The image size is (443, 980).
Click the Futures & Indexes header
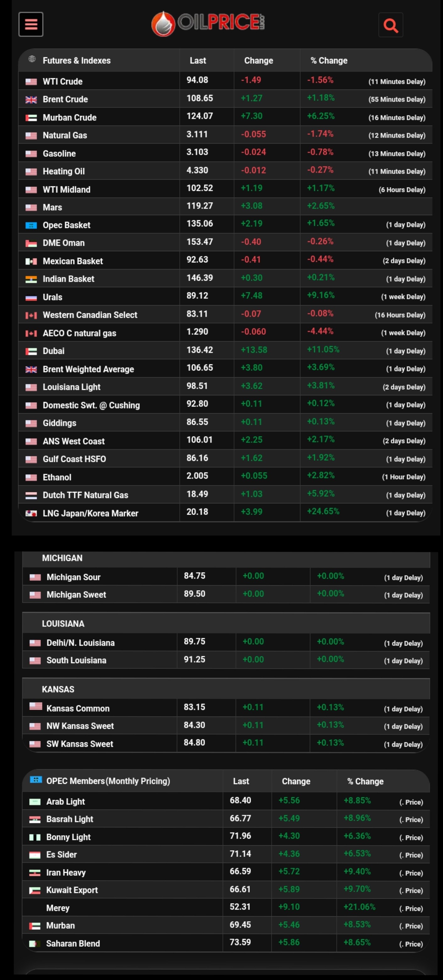(x=76, y=61)
